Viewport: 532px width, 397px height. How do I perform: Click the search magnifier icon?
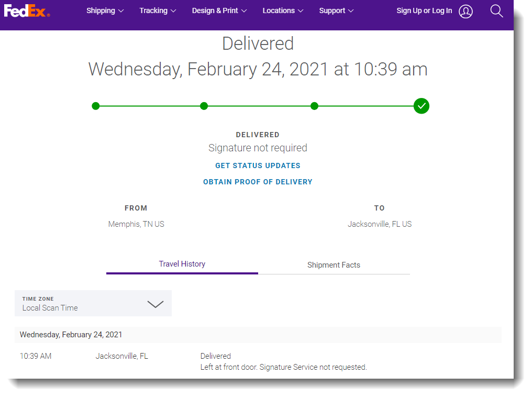[x=496, y=10]
